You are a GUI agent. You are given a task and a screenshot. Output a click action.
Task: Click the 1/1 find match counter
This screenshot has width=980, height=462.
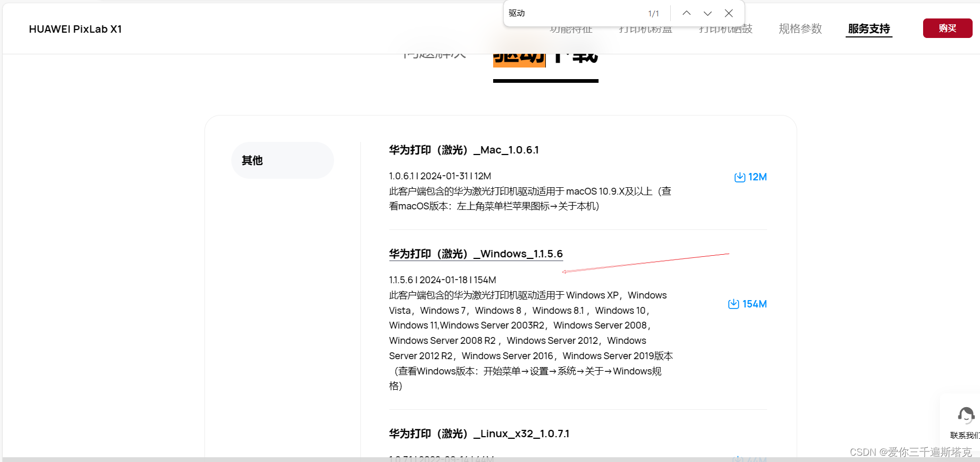(x=653, y=14)
